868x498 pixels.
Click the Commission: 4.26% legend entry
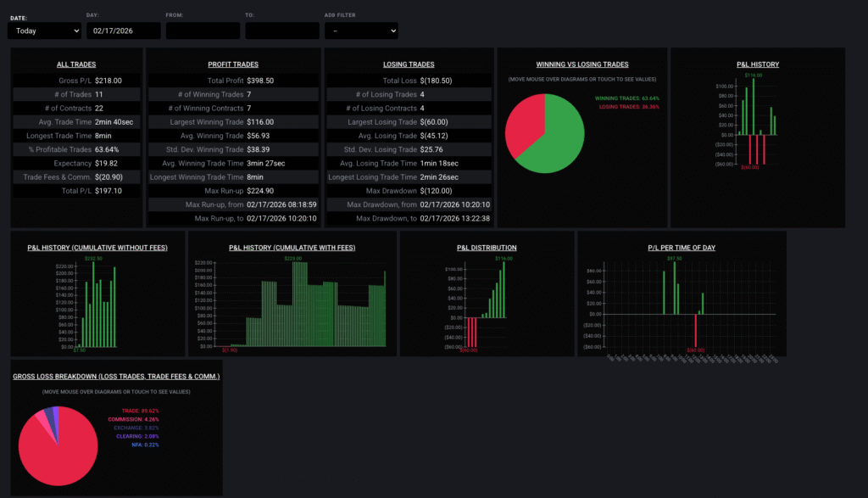tap(133, 419)
